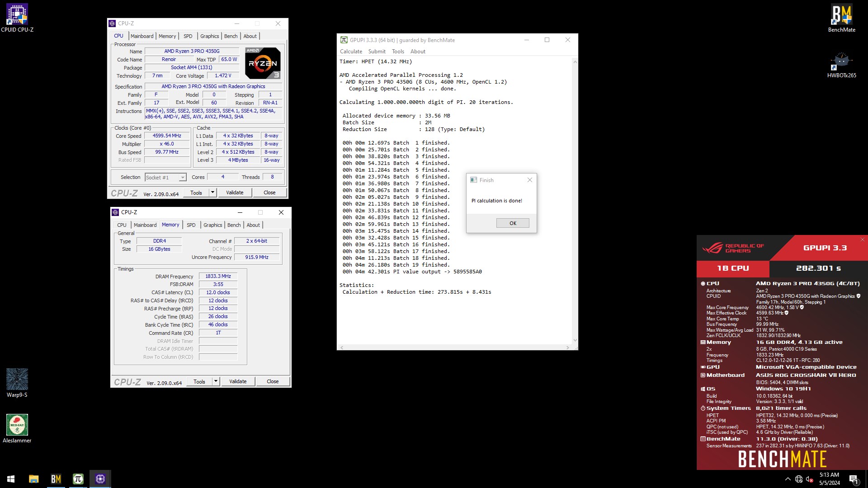The width and height of the screenshot is (868, 488).
Task: Close the Finish dialog with X
Action: pos(530,180)
